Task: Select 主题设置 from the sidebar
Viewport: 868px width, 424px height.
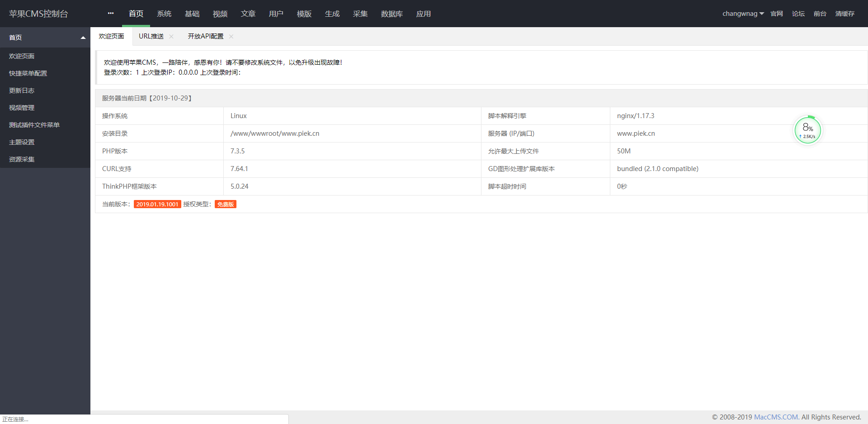Action: tap(21, 142)
